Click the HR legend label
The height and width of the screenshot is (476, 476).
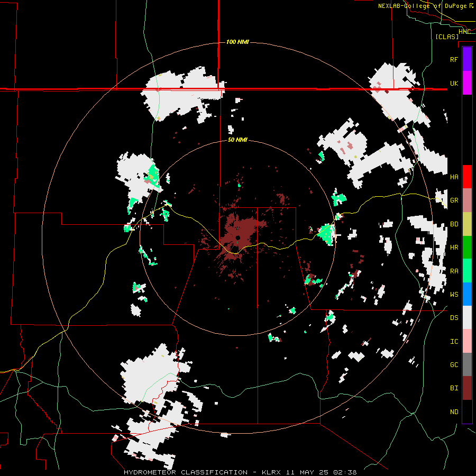click(454, 248)
